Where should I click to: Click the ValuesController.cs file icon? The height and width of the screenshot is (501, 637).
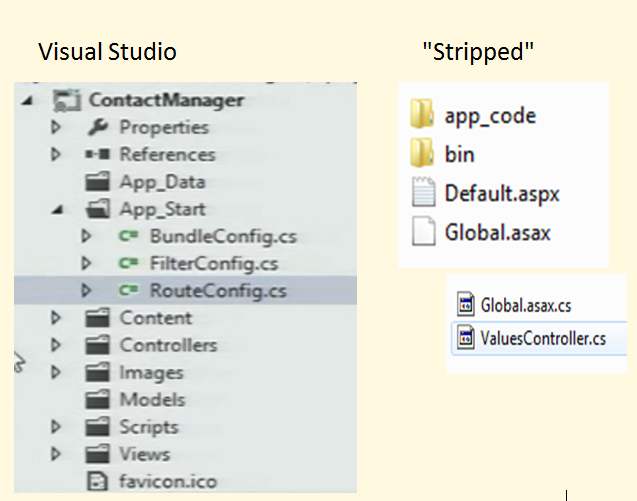[464, 338]
